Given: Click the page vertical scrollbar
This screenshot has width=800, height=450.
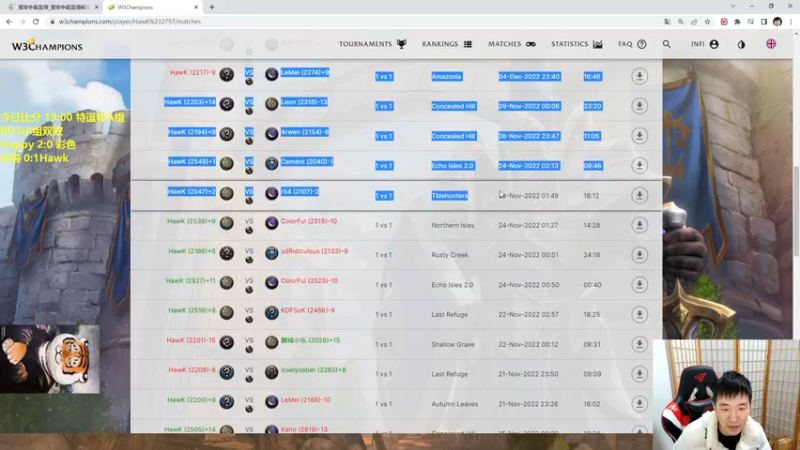Looking at the screenshot, I should point(796,212).
